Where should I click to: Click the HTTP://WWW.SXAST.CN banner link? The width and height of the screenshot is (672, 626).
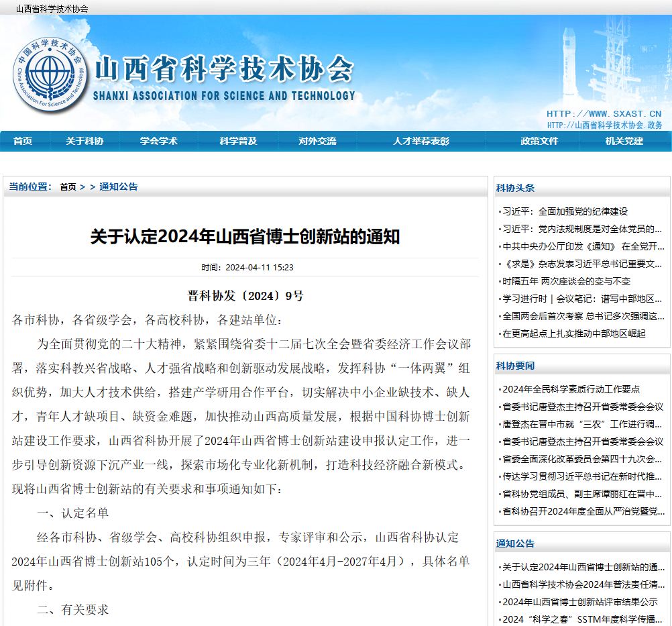(604, 113)
